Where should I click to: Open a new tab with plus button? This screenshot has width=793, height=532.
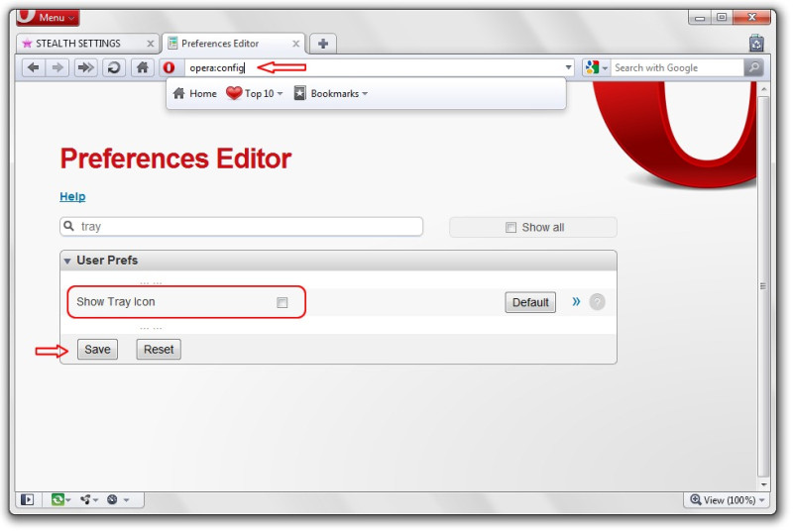point(323,44)
